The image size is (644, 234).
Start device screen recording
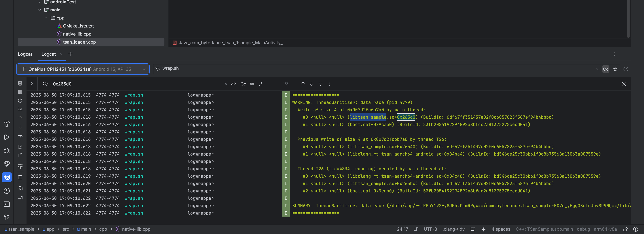click(x=20, y=197)
